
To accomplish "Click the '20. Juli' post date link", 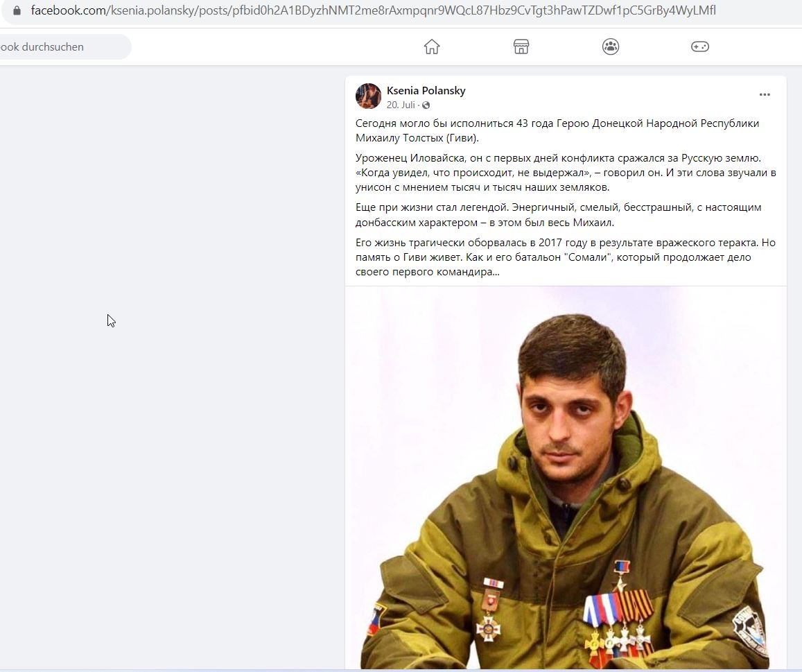I will coord(401,105).
